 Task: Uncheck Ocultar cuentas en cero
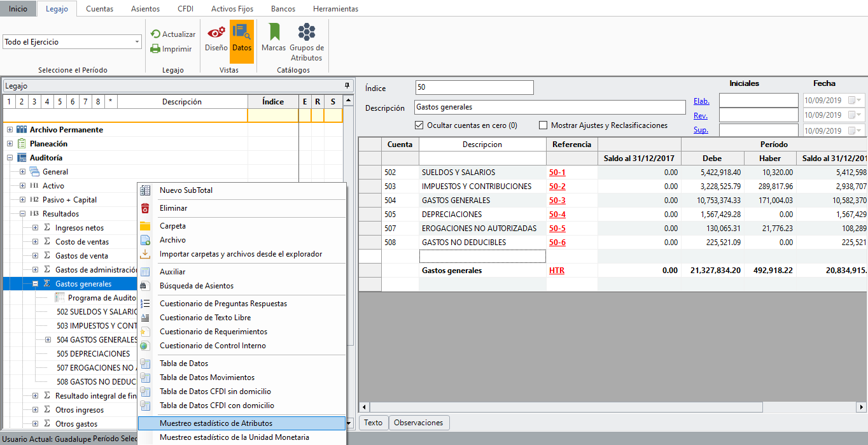pyautogui.click(x=419, y=125)
